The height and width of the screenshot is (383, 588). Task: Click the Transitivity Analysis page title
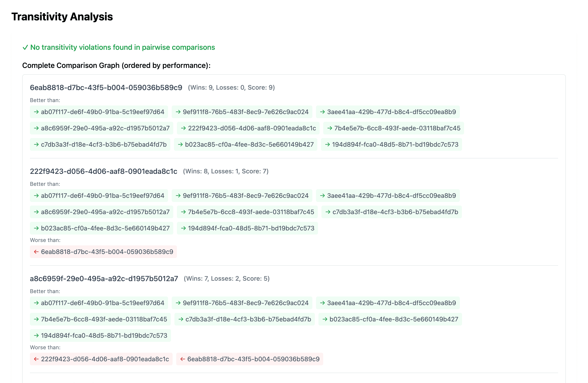(x=62, y=17)
